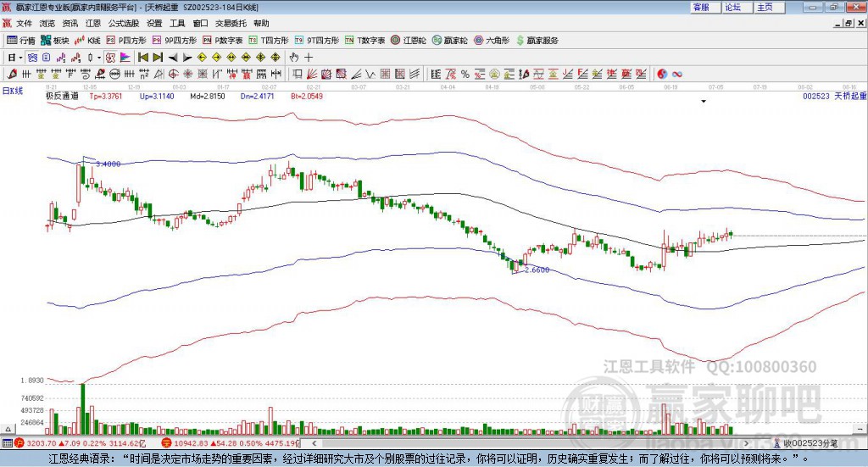
Task: Select the hand pan tool
Action: (293, 58)
